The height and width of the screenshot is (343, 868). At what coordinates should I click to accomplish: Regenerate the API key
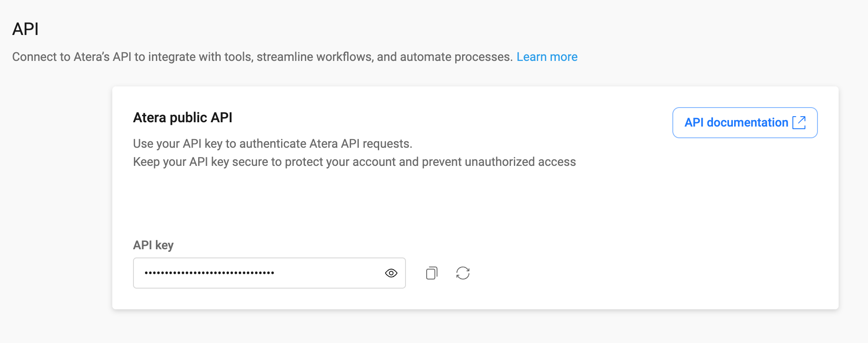coord(463,273)
